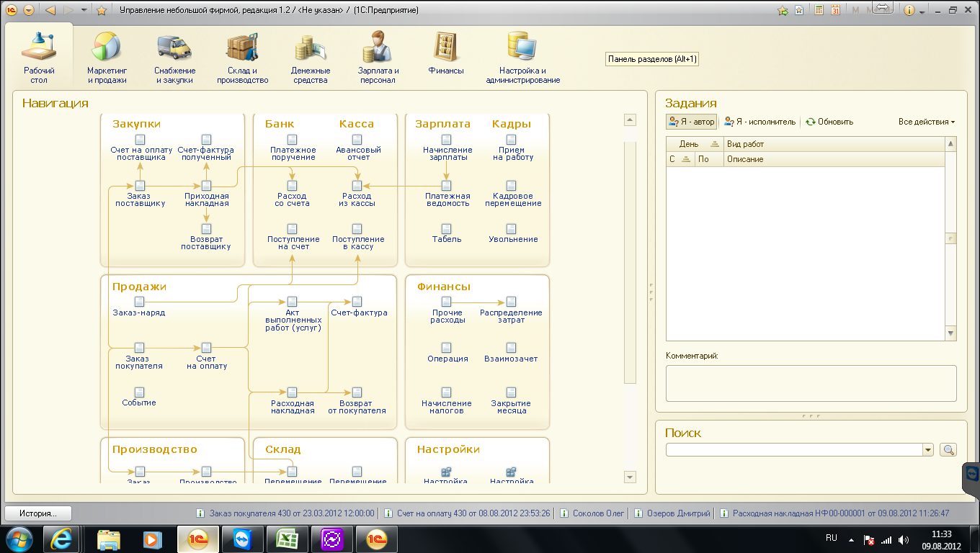The width and height of the screenshot is (980, 553).
Task: Click Обновить to refresh tasks
Action: [x=829, y=122]
